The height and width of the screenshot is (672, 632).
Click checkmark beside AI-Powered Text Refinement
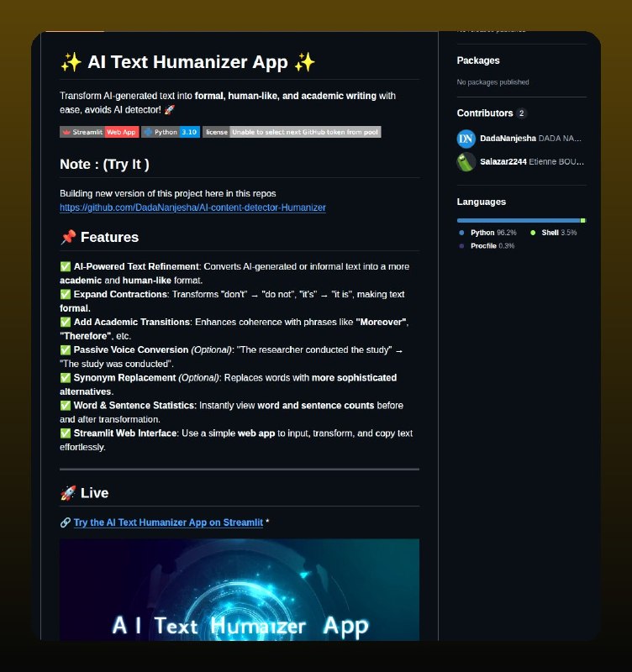[66, 266]
